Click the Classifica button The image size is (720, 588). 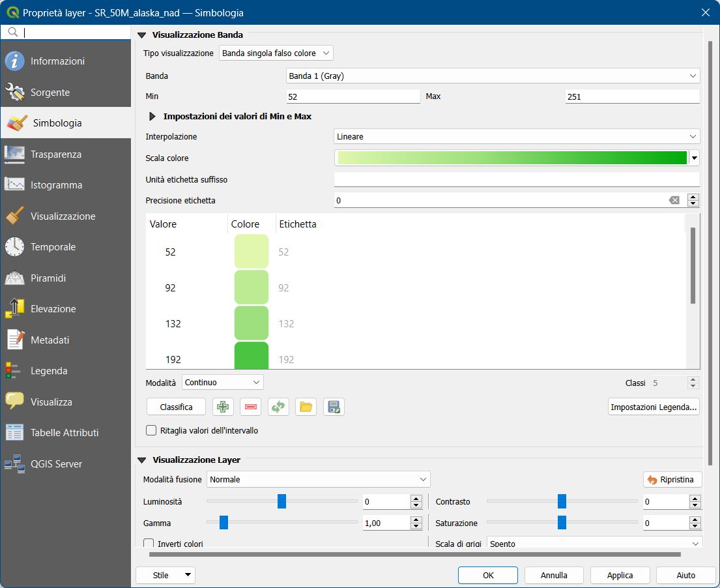pyautogui.click(x=177, y=407)
